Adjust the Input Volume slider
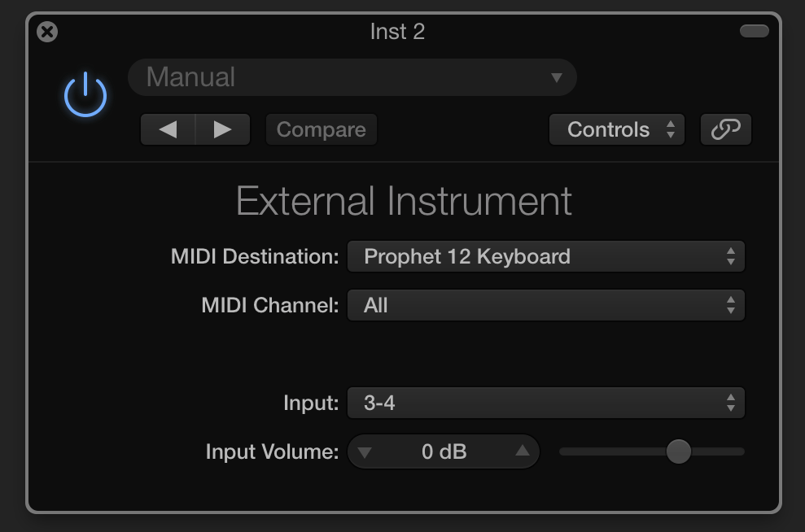Viewport: 805px width, 532px height. [678, 451]
